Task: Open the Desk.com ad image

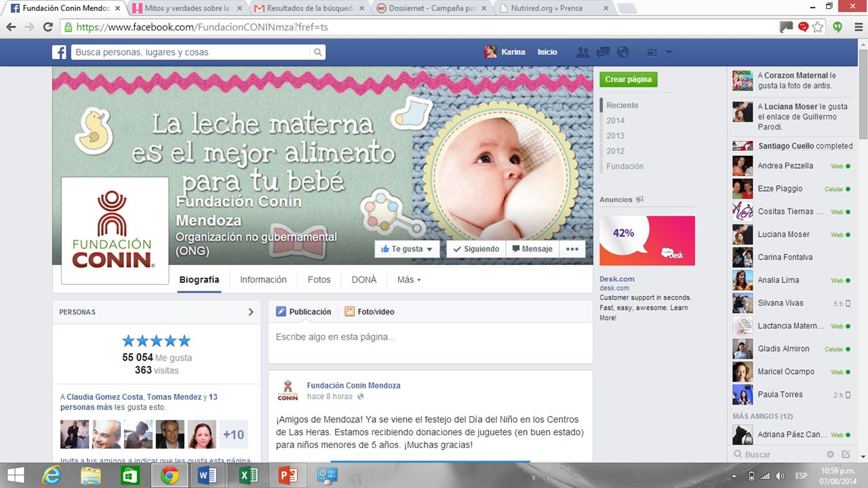Action: click(x=647, y=241)
